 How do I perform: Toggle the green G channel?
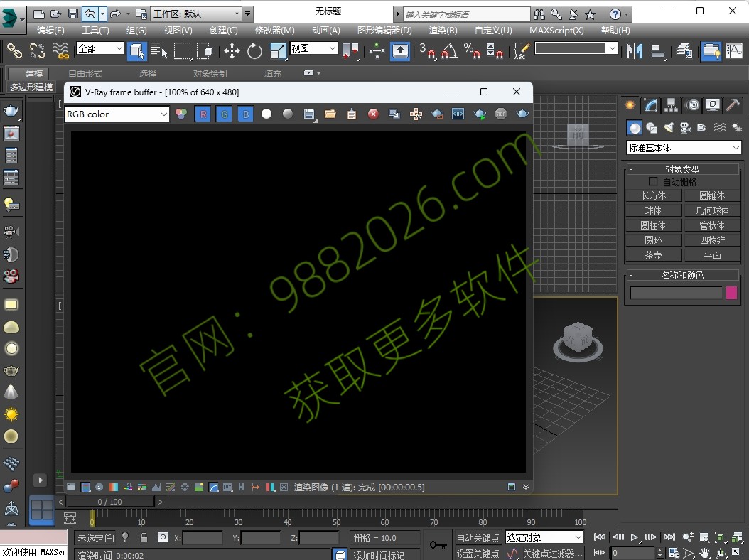tap(224, 114)
